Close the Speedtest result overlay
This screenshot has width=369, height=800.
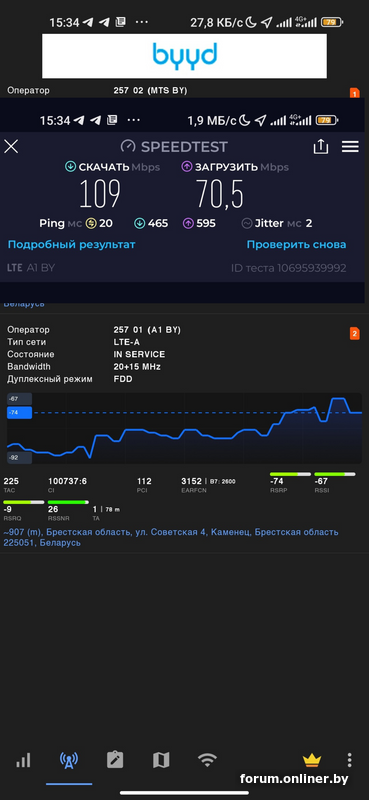tap(11, 147)
